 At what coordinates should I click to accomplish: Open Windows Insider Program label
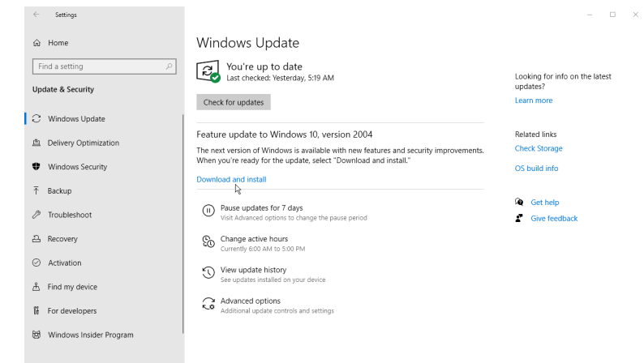[91, 335]
